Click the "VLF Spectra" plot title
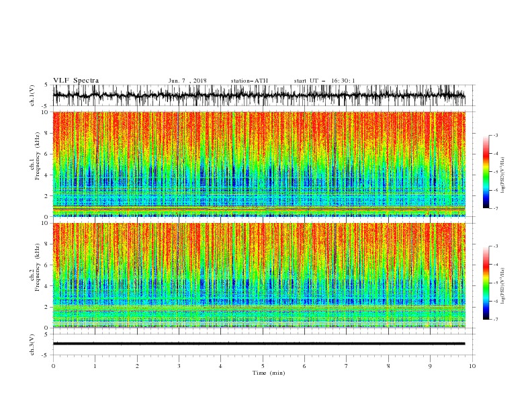532x411 pixels. [76, 81]
